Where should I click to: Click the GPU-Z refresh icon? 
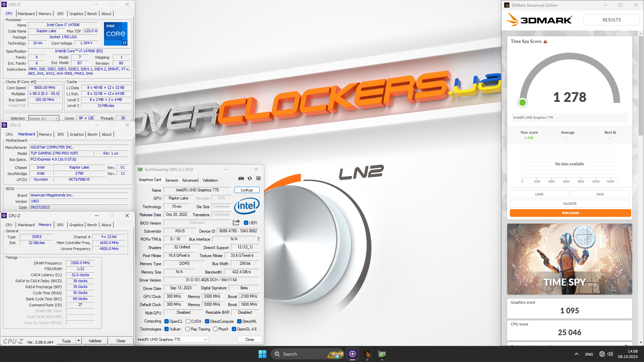[250, 178]
